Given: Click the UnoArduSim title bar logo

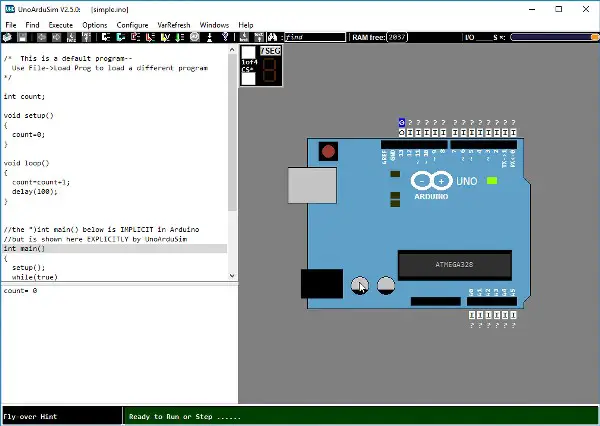Looking at the screenshot, I should pyautogui.click(x=10, y=9).
